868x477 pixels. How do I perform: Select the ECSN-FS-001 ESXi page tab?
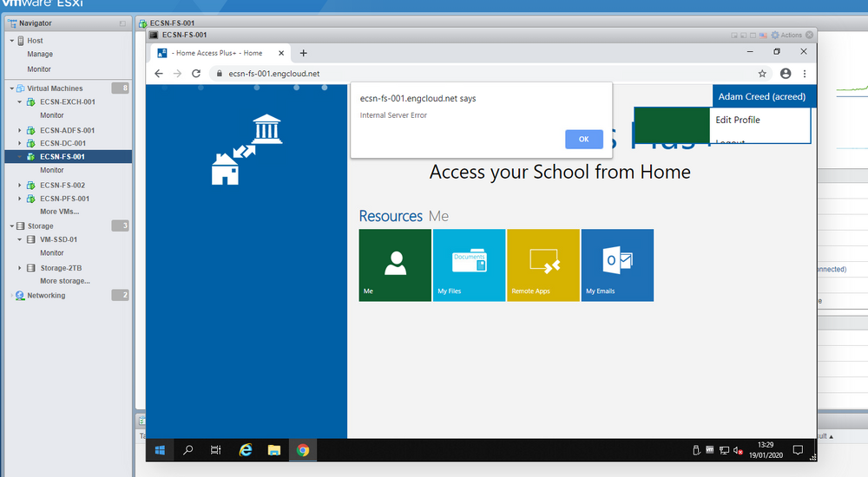(172, 23)
